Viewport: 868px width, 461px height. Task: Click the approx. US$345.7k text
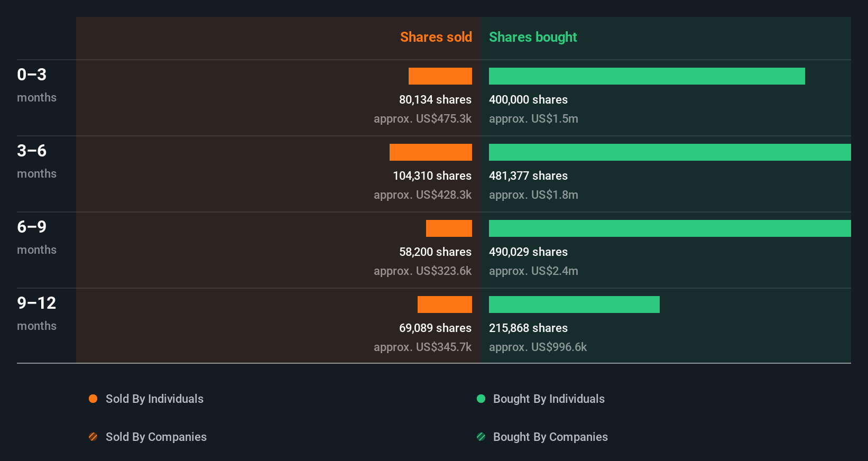pyautogui.click(x=422, y=347)
